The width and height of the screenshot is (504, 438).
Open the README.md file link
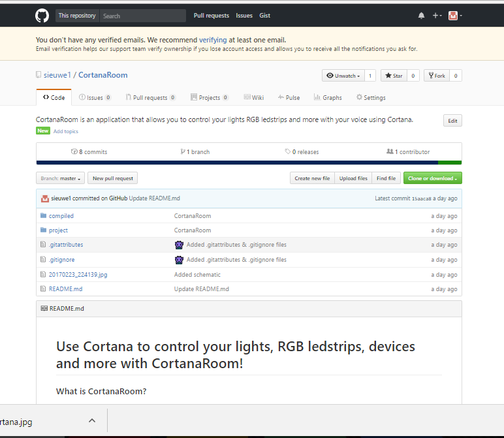(x=65, y=289)
